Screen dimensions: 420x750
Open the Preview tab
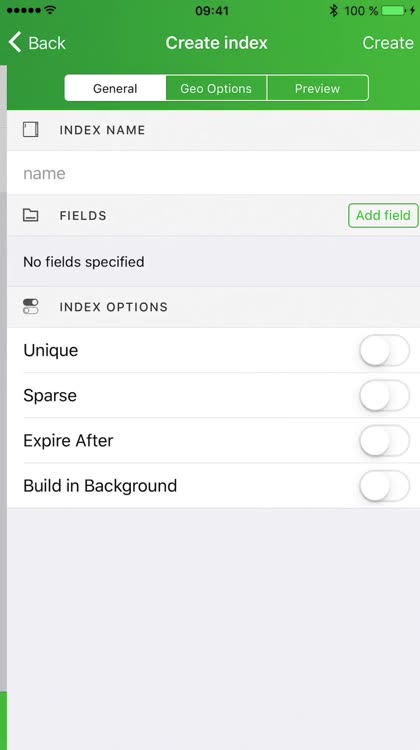point(318,88)
